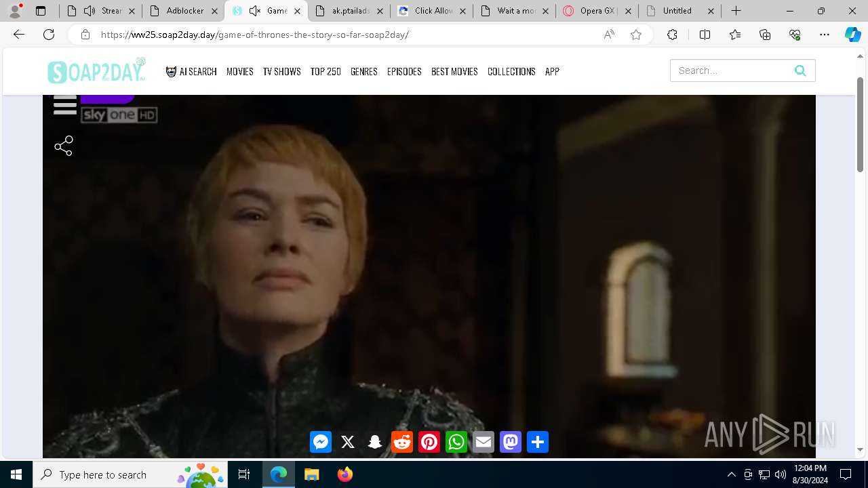The height and width of the screenshot is (488, 868).
Task: Open Edge profile avatar
Action: 15,11
